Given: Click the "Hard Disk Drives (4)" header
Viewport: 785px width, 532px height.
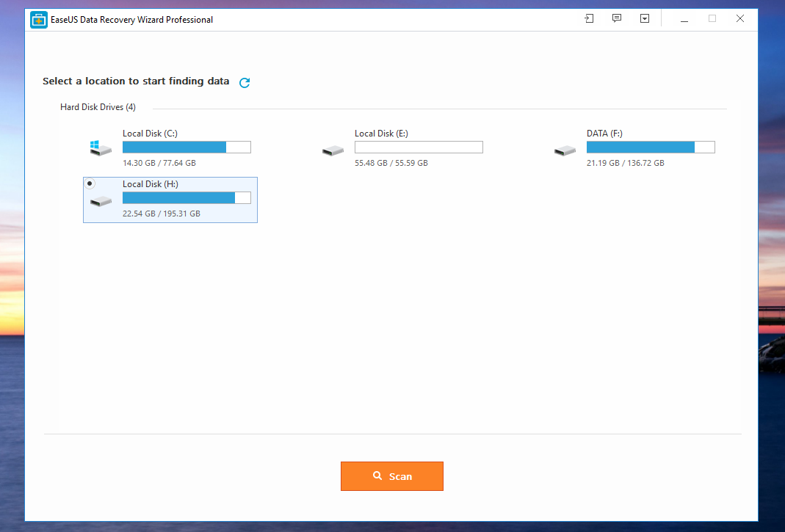Looking at the screenshot, I should (98, 107).
